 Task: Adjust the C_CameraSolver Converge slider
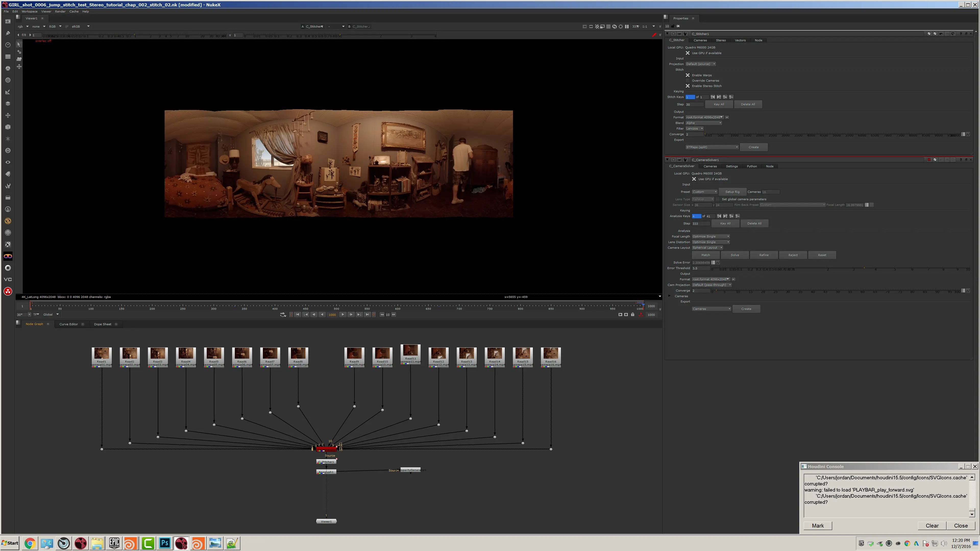pyautogui.click(x=836, y=291)
